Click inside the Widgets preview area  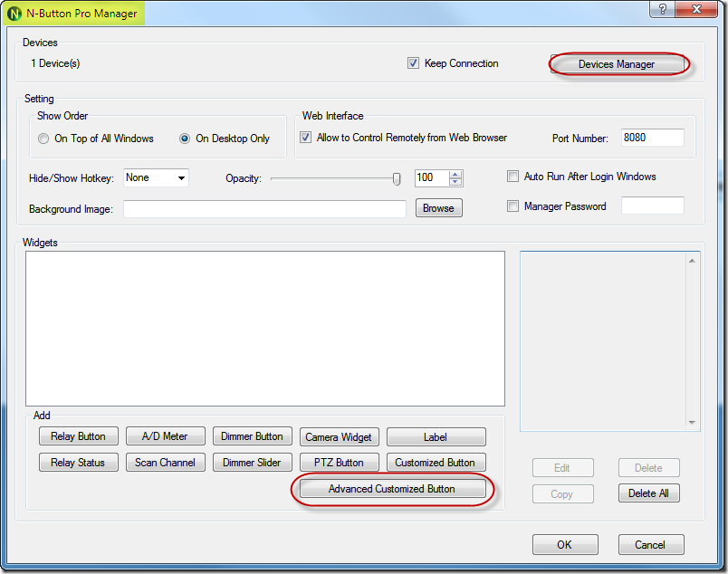coord(265,329)
